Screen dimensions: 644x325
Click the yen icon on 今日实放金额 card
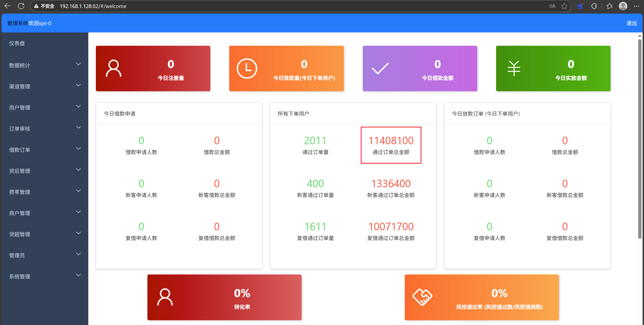[x=514, y=68]
